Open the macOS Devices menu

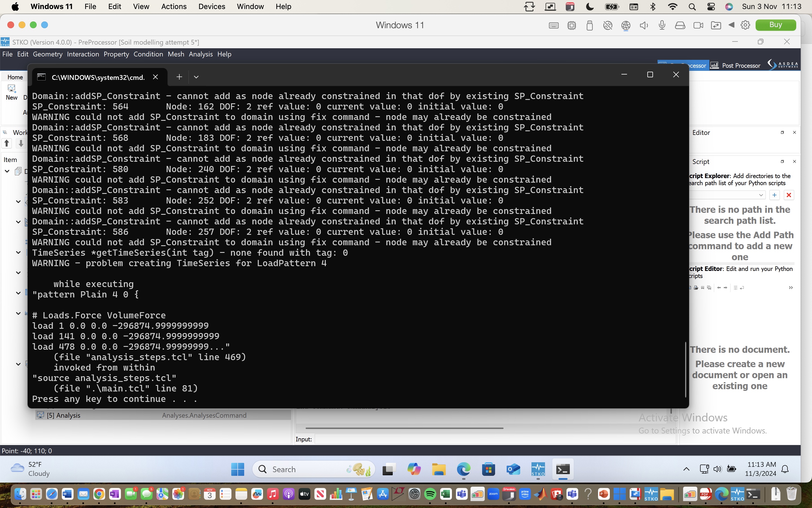[212, 6]
